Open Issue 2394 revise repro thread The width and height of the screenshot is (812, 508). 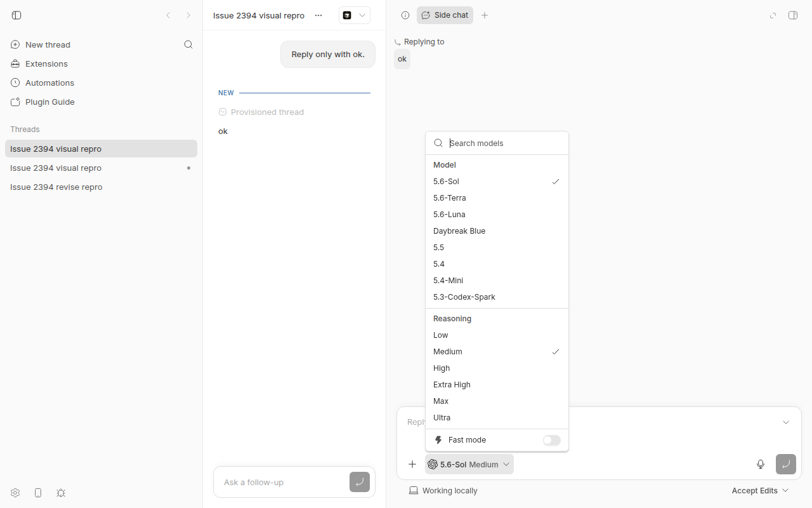[x=101, y=187]
